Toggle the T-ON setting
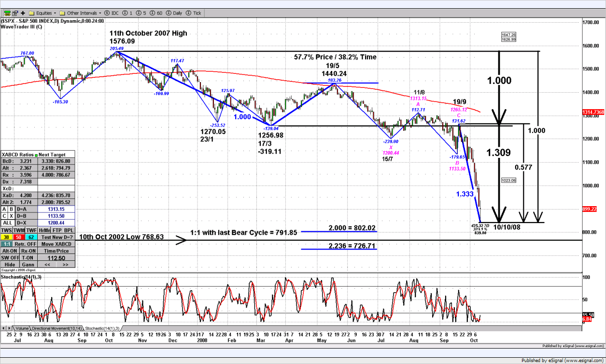The image size is (606, 364). (28, 257)
